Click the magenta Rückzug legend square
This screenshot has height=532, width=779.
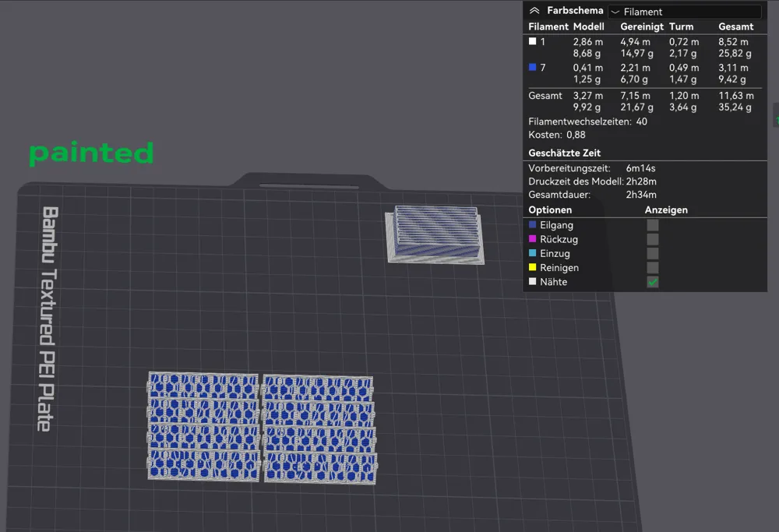click(x=532, y=239)
